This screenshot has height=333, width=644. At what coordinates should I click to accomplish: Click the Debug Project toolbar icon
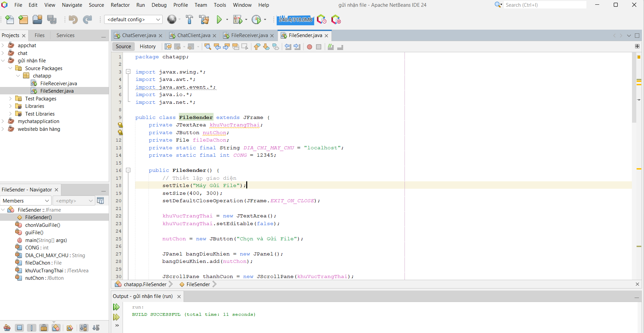[237, 20]
